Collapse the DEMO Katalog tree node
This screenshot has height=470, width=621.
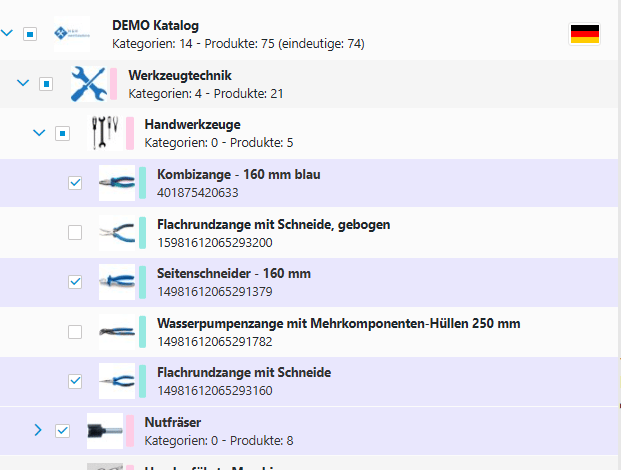(x=7, y=33)
